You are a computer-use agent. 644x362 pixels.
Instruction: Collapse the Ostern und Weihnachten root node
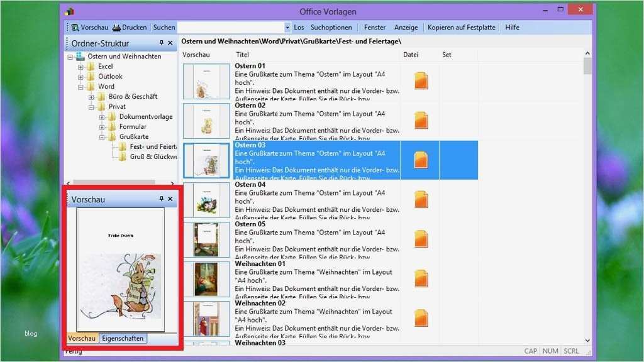pyautogui.click(x=70, y=57)
